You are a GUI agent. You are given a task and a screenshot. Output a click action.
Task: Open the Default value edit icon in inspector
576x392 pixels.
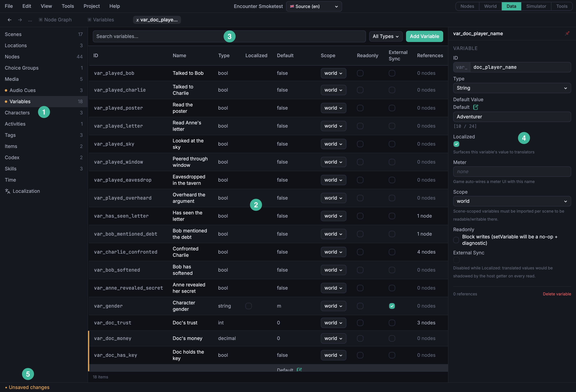coord(475,107)
